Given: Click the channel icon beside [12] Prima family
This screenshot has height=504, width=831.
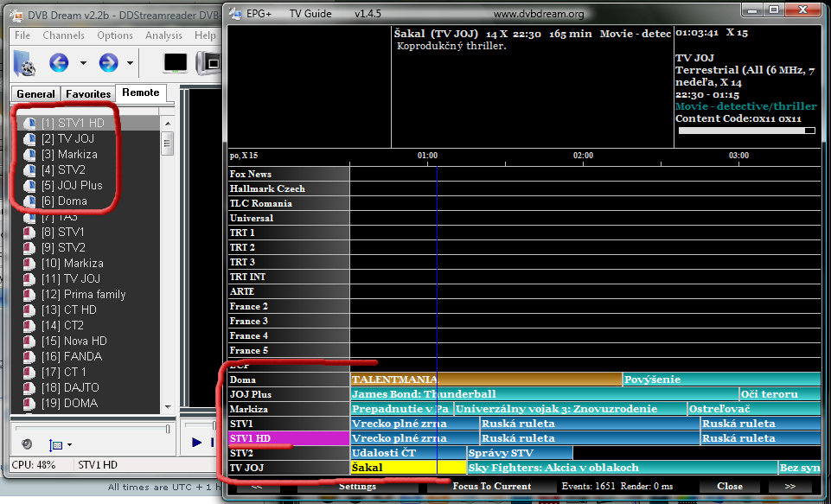Looking at the screenshot, I should pyautogui.click(x=30, y=294).
